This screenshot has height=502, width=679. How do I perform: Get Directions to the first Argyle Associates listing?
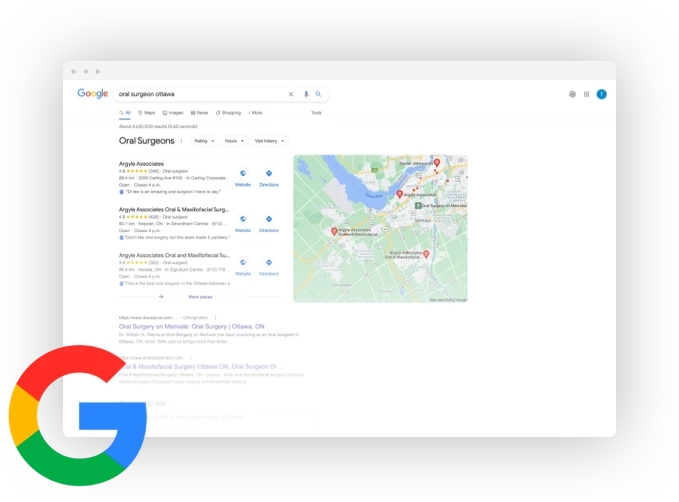pos(269,178)
